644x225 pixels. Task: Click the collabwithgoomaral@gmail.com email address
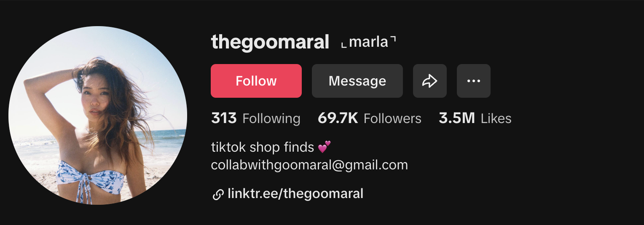[x=309, y=165]
